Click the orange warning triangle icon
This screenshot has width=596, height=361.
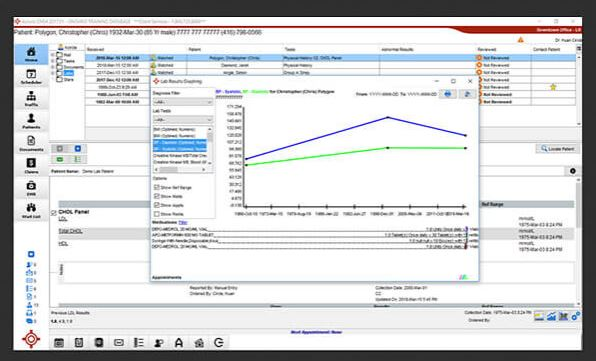[520, 40]
